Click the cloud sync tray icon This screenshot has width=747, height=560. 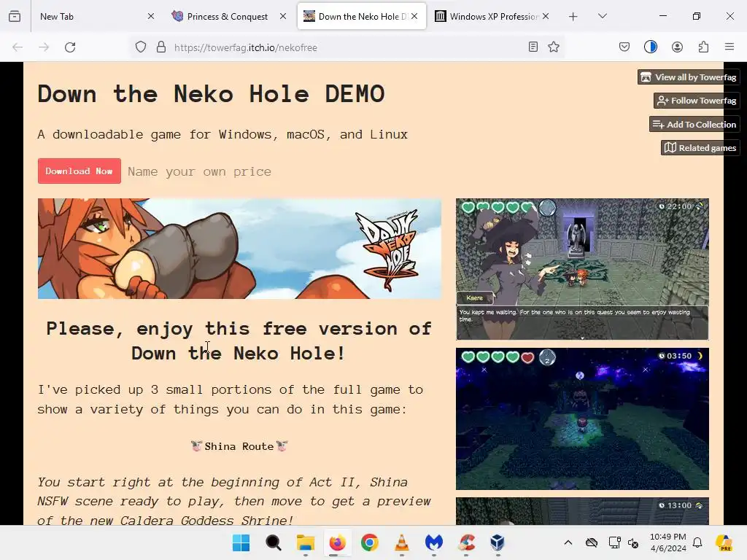(x=592, y=542)
